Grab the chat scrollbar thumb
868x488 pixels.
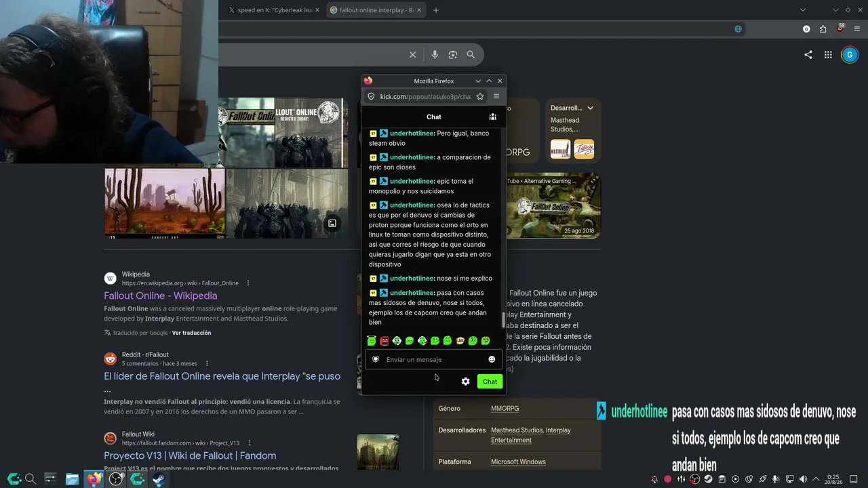(x=503, y=320)
